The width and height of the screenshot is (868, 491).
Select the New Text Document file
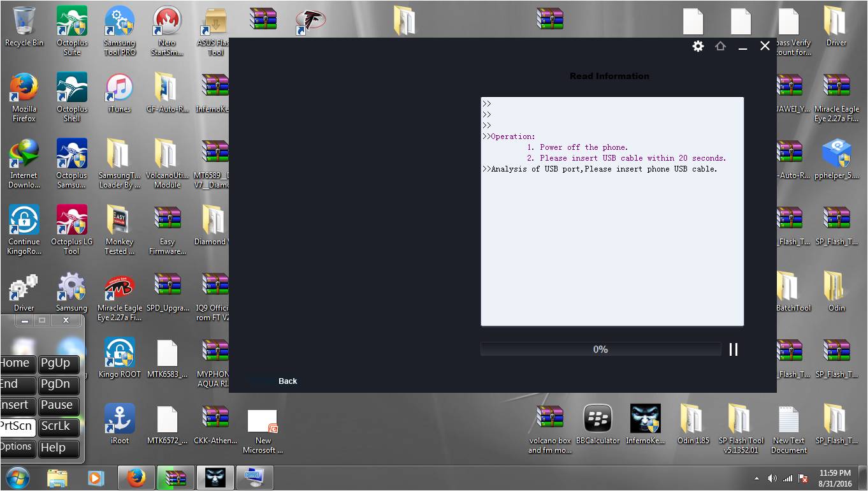[x=789, y=429]
